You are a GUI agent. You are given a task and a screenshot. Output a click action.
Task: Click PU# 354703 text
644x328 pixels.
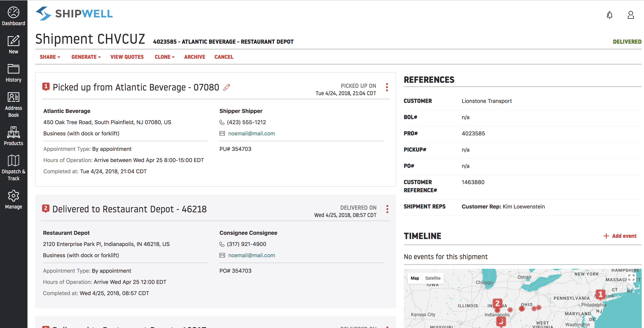(235, 149)
